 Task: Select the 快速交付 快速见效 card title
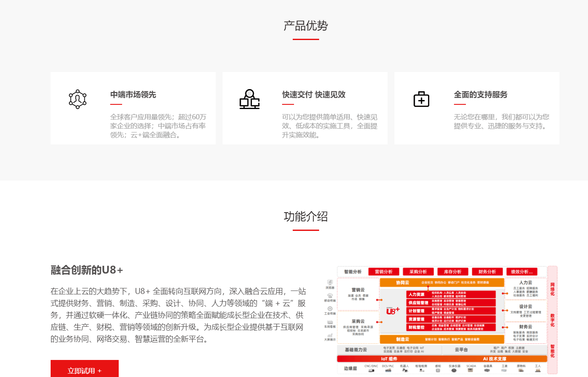(x=314, y=95)
